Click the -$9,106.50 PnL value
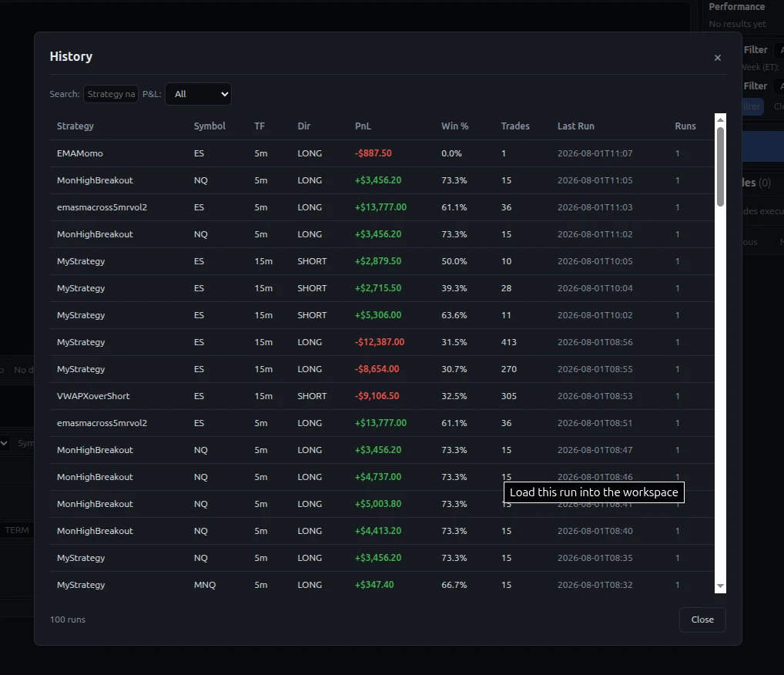The height and width of the screenshot is (675, 784). (x=377, y=396)
